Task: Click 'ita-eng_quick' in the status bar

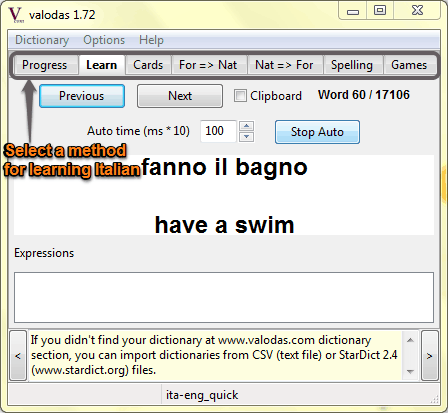Action: pyautogui.click(x=202, y=395)
